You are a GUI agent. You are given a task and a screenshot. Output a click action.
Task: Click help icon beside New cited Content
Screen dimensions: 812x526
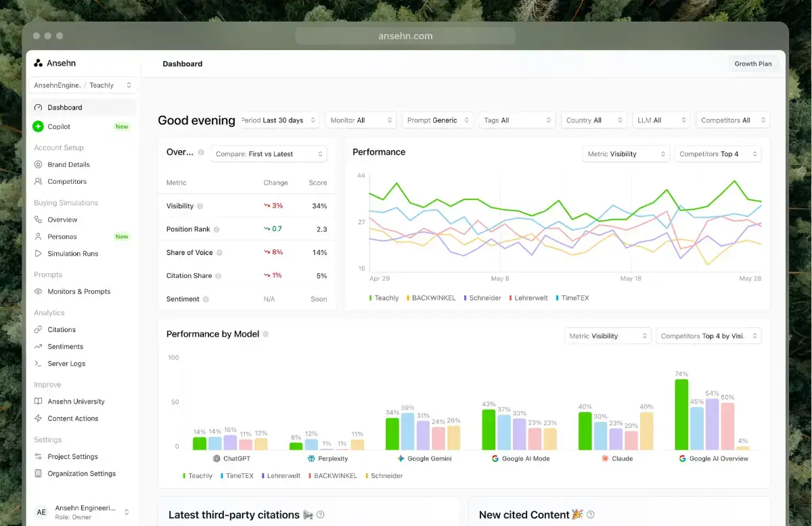pos(590,515)
